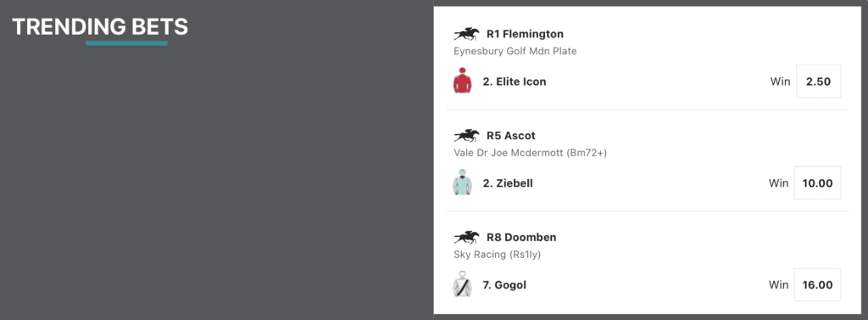Click Ziebell's light blue jockey silks icon
This screenshot has width=868, height=320.
(x=462, y=182)
